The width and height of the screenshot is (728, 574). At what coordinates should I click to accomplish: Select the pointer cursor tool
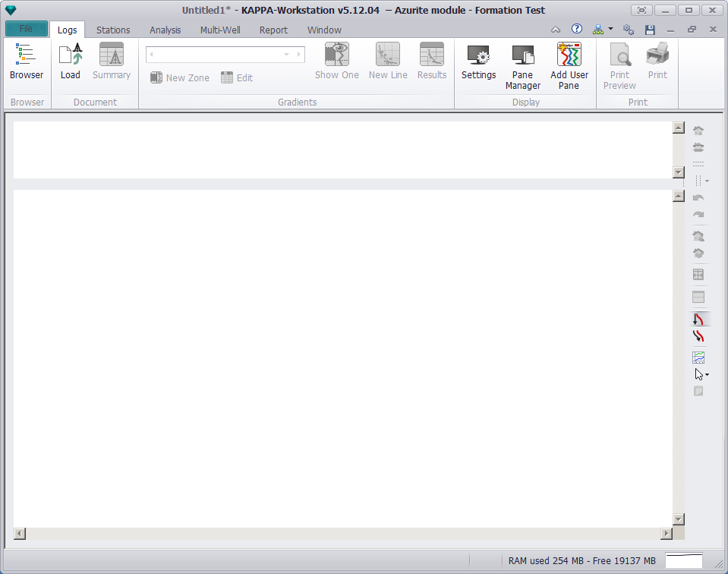[x=698, y=374]
